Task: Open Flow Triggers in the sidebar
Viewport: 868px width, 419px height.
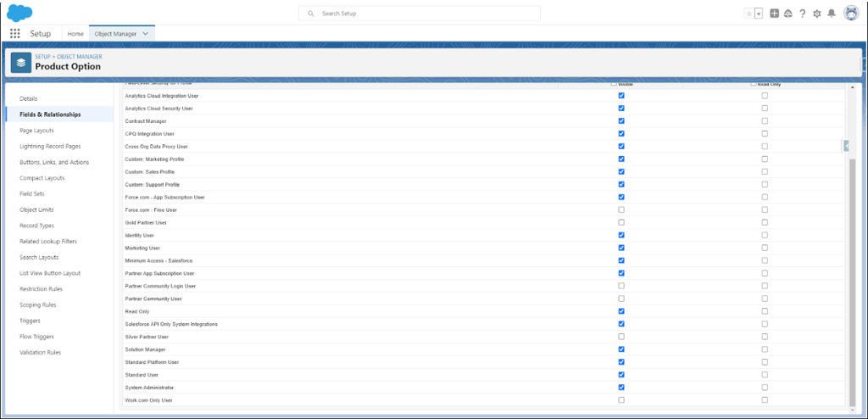Action: [37, 337]
